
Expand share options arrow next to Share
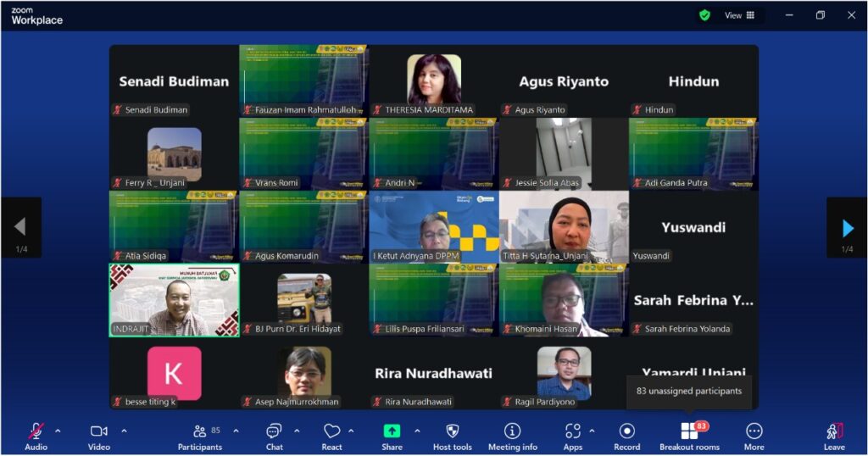pos(417,431)
